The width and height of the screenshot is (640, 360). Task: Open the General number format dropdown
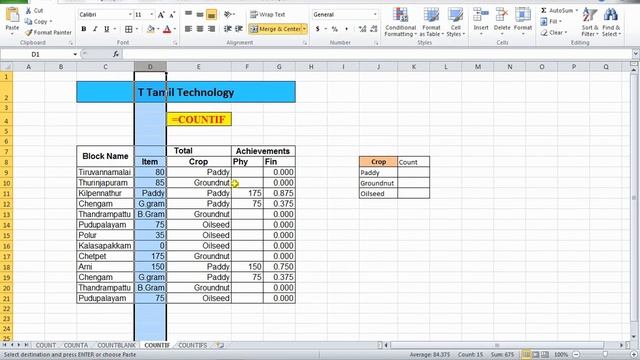click(x=375, y=15)
